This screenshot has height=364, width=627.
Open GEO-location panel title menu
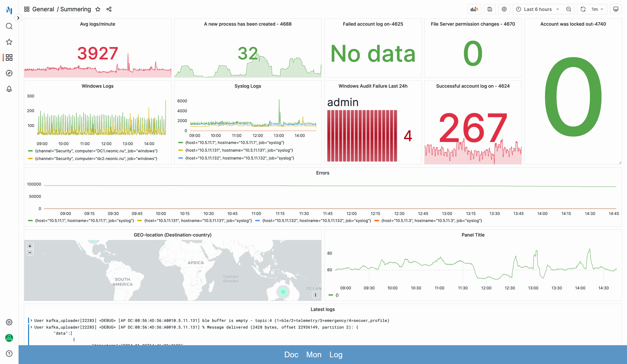173,235
